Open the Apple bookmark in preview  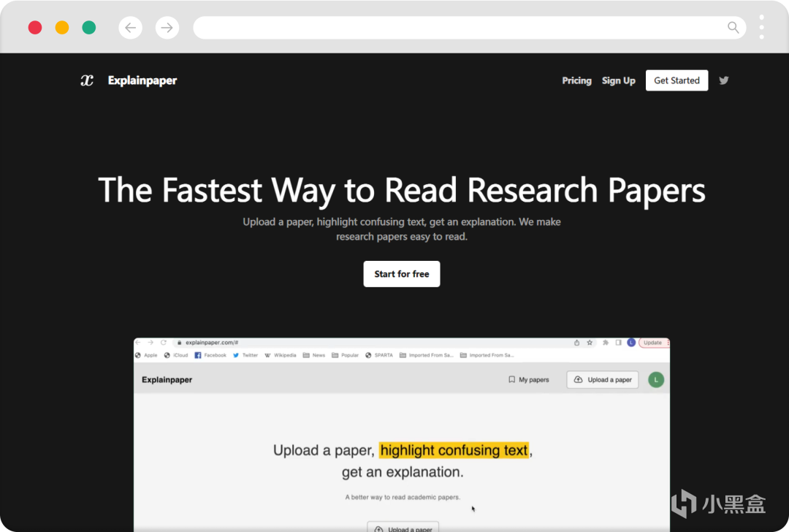pos(146,355)
